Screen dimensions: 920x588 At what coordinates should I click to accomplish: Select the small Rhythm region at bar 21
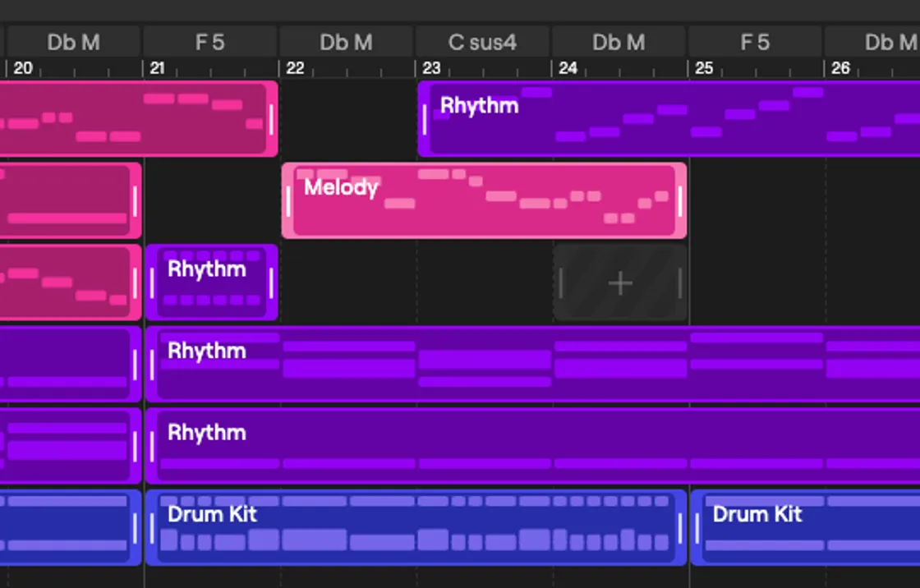coord(212,283)
